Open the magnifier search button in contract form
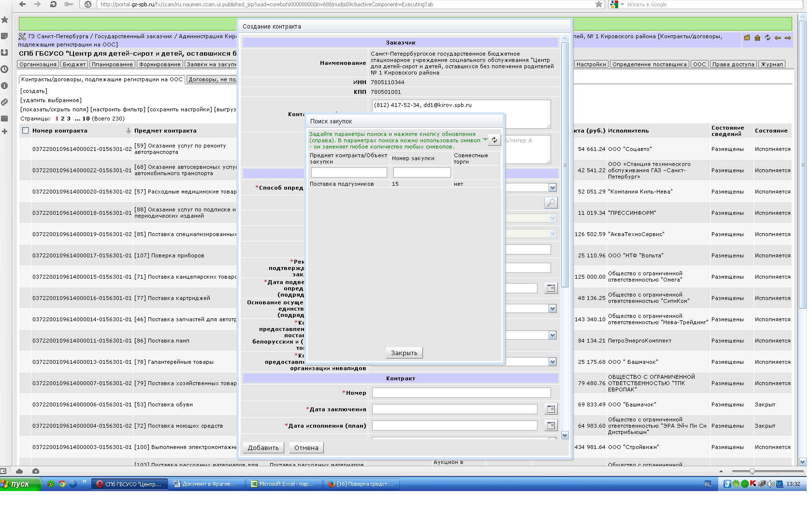This screenshot has width=812, height=508. click(x=551, y=203)
